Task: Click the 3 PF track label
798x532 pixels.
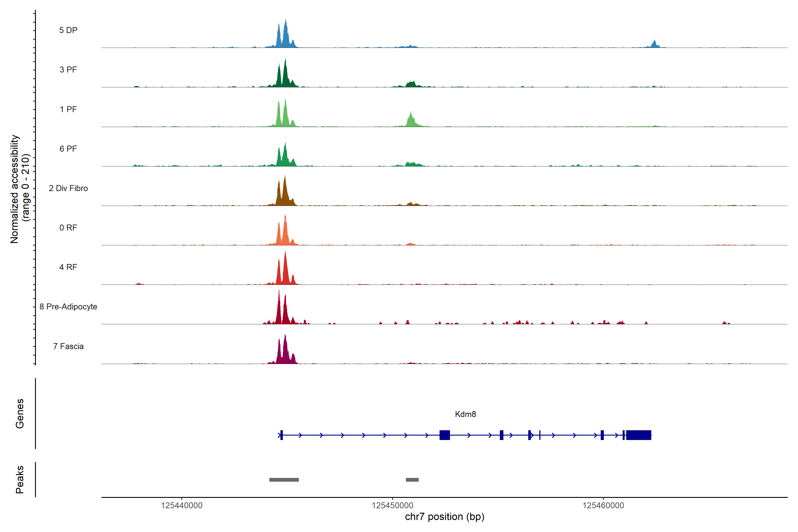Action: click(x=68, y=70)
